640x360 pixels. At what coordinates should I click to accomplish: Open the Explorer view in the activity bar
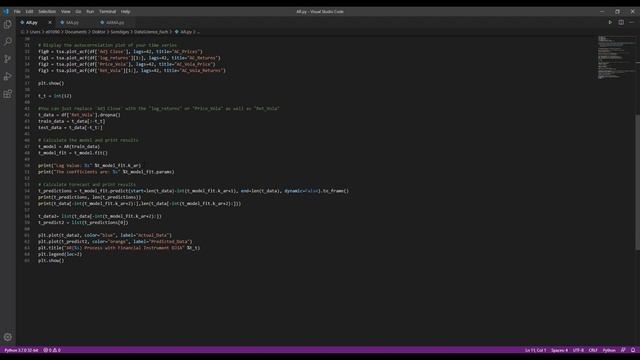(8, 24)
